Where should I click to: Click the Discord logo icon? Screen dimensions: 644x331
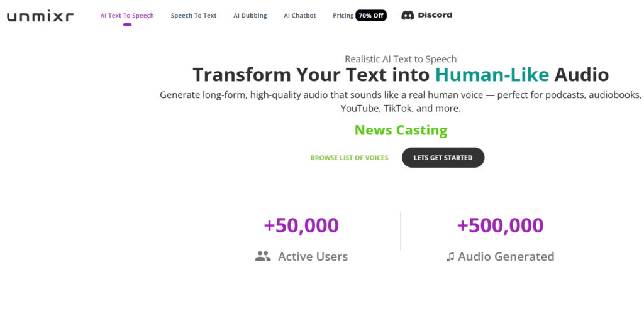pyautogui.click(x=408, y=16)
